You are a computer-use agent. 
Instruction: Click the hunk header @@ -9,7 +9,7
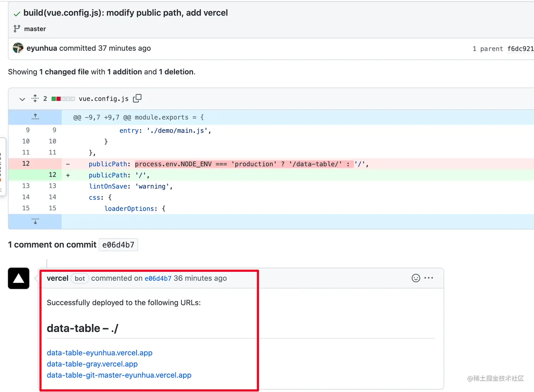click(138, 117)
